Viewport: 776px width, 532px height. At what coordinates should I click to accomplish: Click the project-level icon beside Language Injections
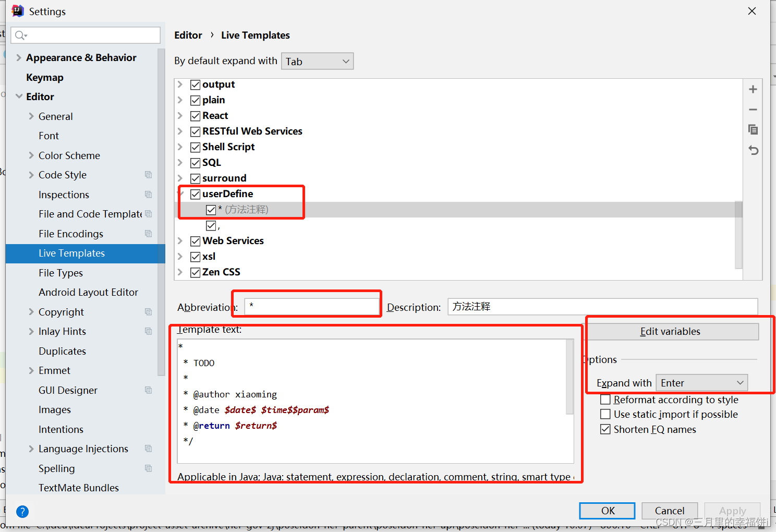(x=149, y=449)
